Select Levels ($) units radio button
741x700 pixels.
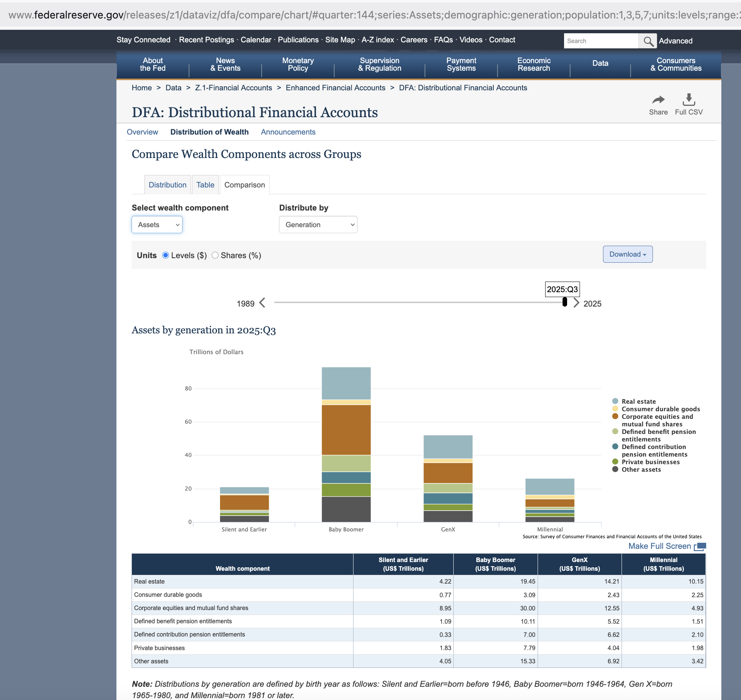166,255
